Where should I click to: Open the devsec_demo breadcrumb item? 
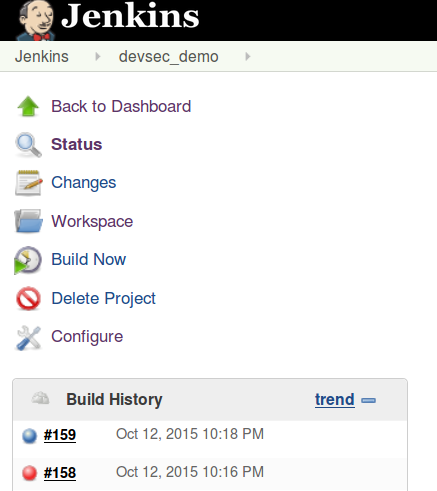pos(169,56)
